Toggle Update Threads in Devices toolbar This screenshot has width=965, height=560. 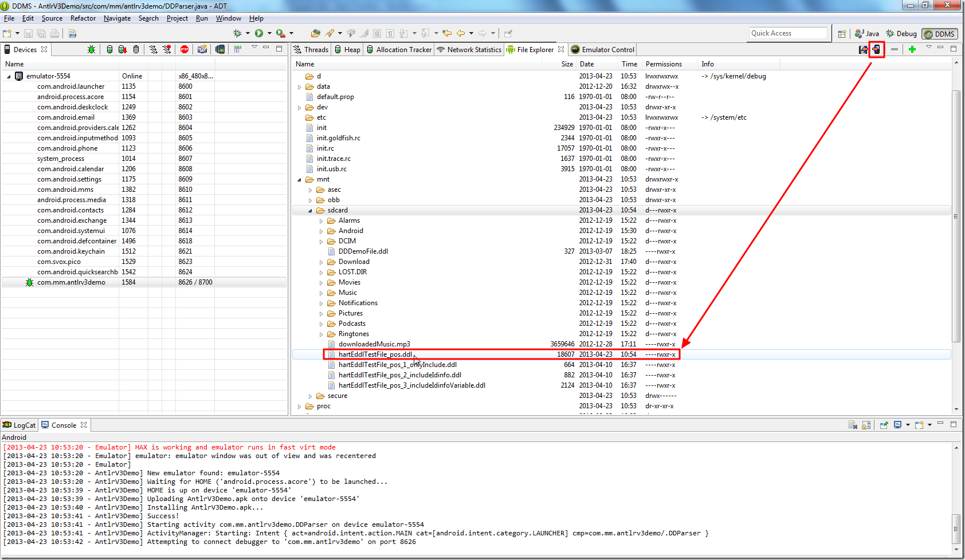(153, 50)
